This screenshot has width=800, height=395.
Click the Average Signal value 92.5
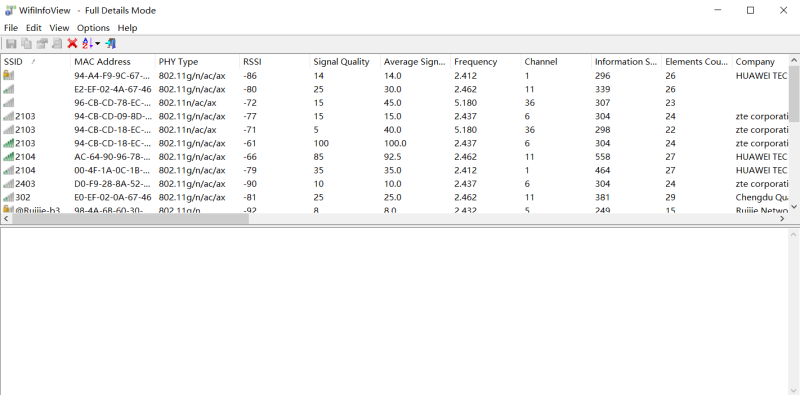click(392, 157)
